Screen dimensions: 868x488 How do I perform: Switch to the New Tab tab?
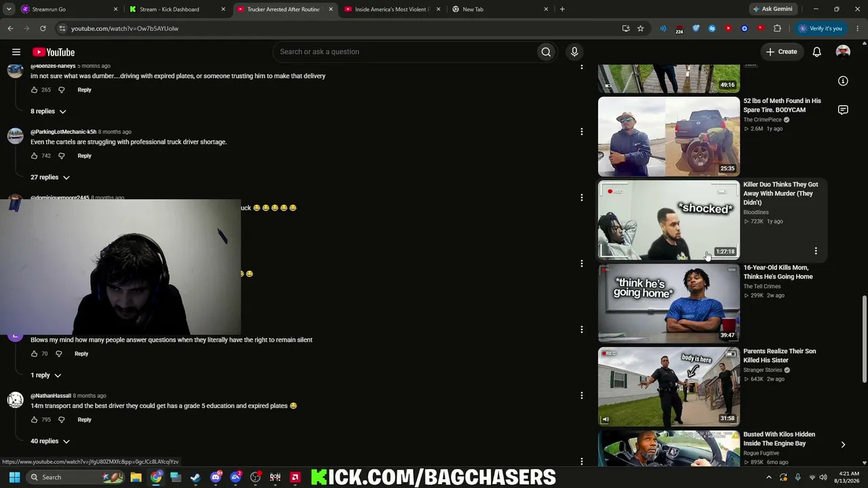[500, 9]
